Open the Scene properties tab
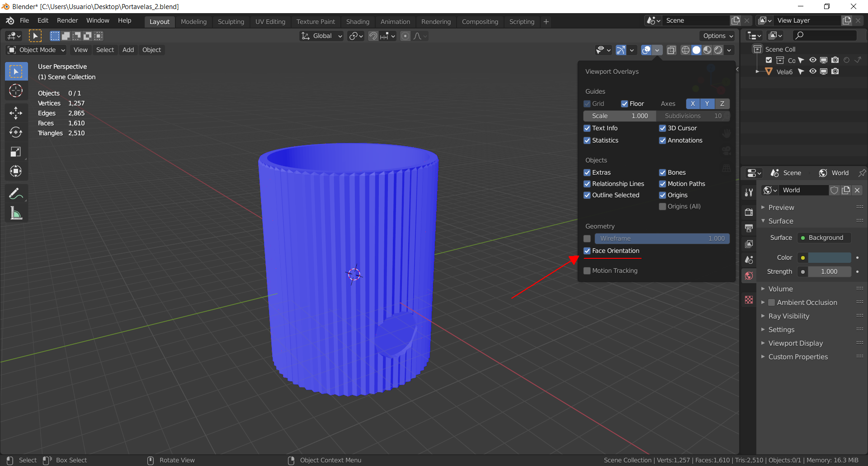The image size is (868, 466). click(749, 260)
